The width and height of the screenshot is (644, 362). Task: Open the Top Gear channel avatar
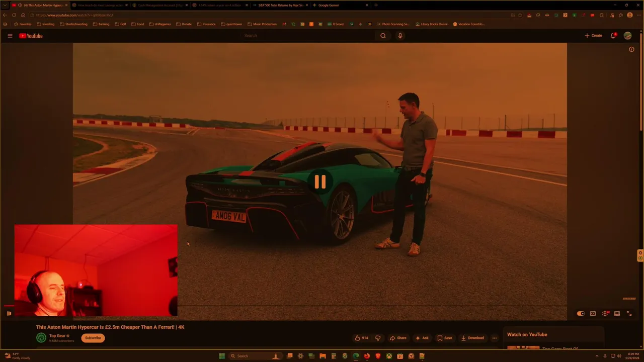point(41,338)
